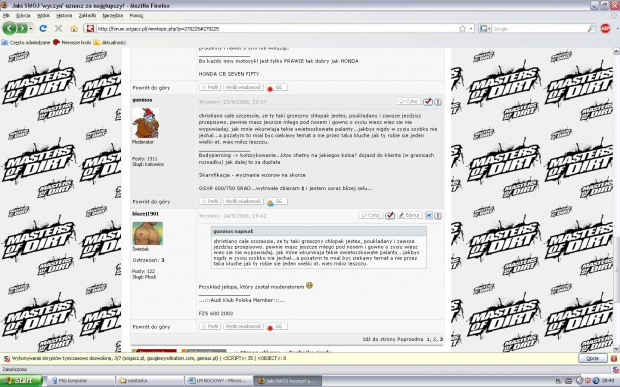Toggle the red checkmark on gumisss's post

(427, 102)
